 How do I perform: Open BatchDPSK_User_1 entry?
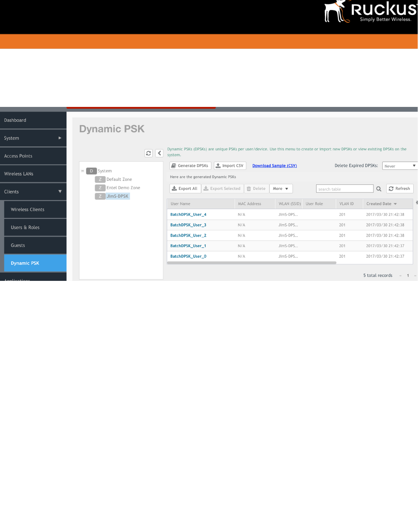188,246
